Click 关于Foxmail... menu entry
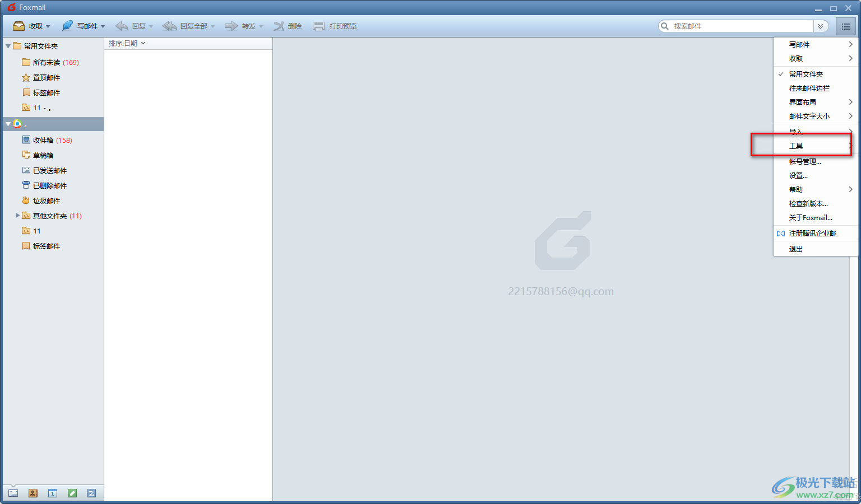Screen dimensions: 861x504 click(816, 217)
